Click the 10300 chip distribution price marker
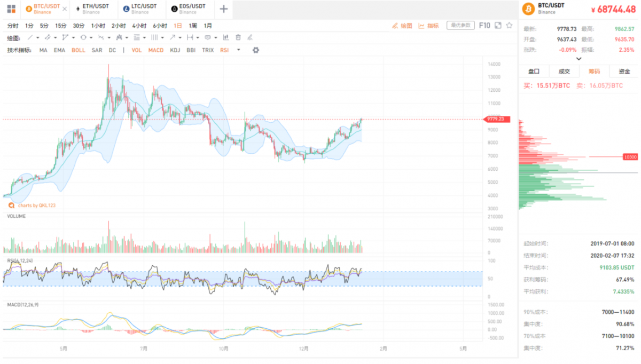 630,157
